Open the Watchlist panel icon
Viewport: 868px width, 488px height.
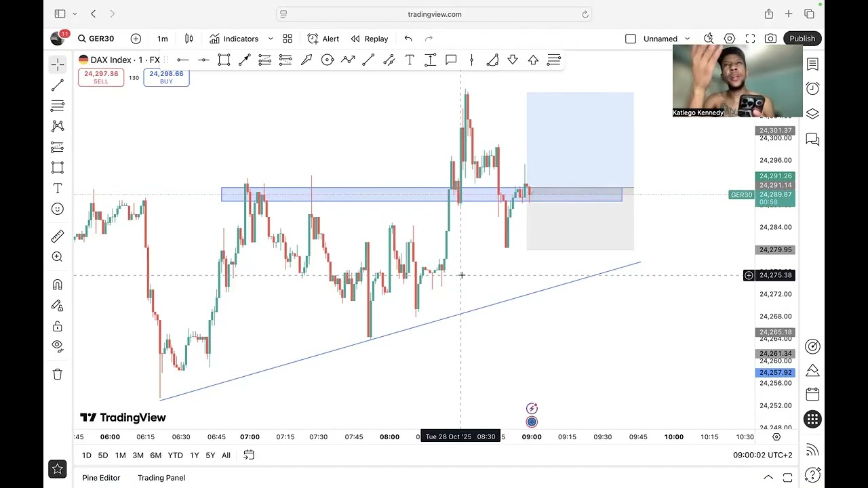pos(812,64)
